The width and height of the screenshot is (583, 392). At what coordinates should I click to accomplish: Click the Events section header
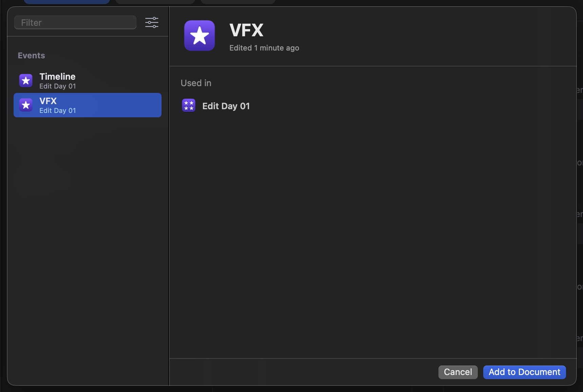click(31, 56)
